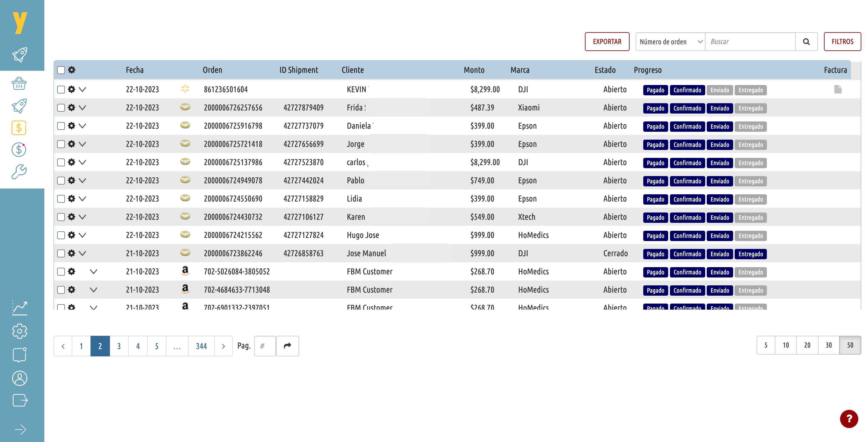Image resolution: width=868 pixels, height=442 pixels.
Task: Expand the Hugo Jose order row chevron
Action: tap(82, 235)
